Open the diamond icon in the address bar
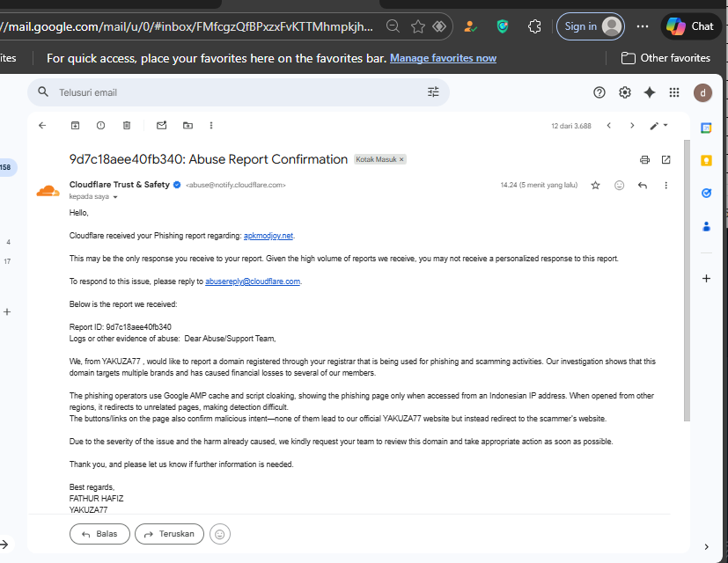Image resolution: width=728 pixels, height=563 pixels. pos(439,26)
